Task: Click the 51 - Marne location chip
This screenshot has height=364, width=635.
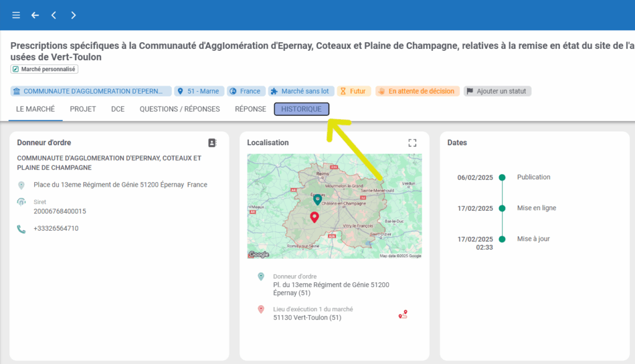Action: pyautogui.click(x=198, y=91)
